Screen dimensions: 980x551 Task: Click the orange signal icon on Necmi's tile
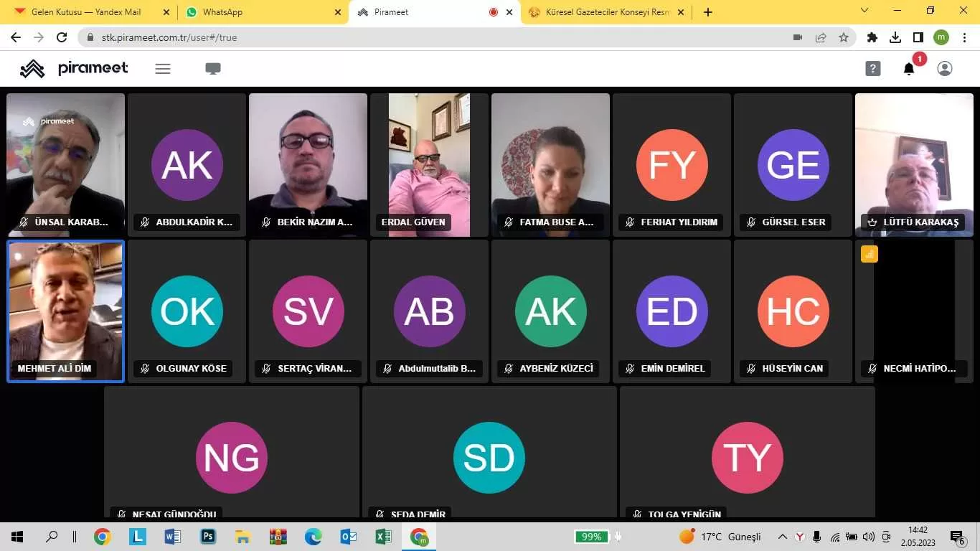click(870, 254)
